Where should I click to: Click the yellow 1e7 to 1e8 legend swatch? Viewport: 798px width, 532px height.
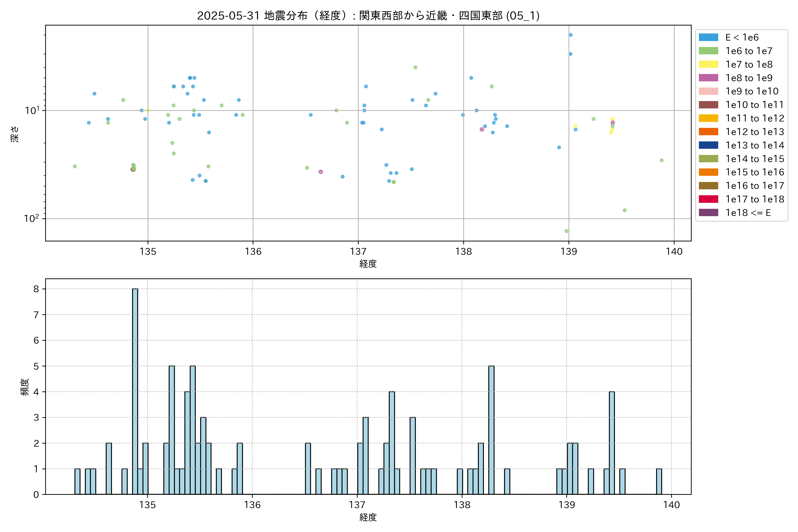[x=708, y=65]
